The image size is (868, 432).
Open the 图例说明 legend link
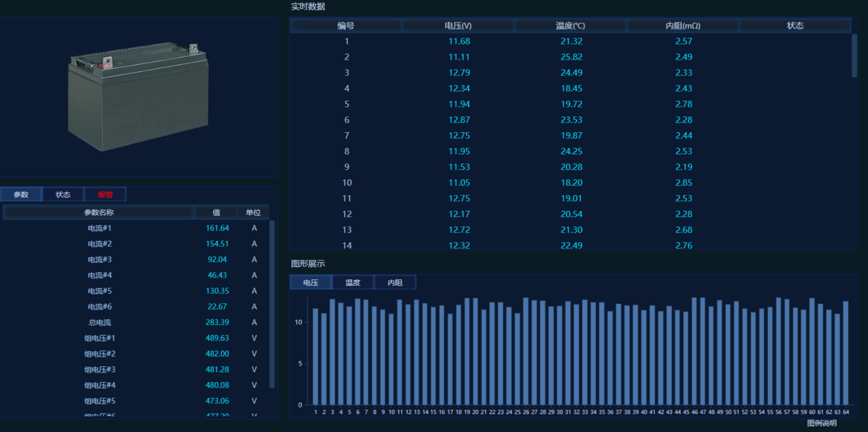pos(821,423)
